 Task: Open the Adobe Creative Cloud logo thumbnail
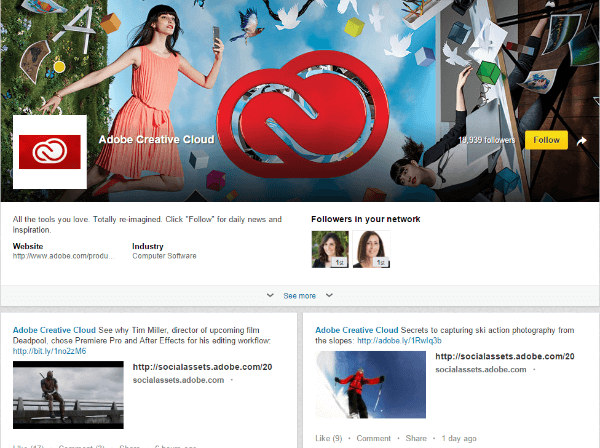click(50, 152)
